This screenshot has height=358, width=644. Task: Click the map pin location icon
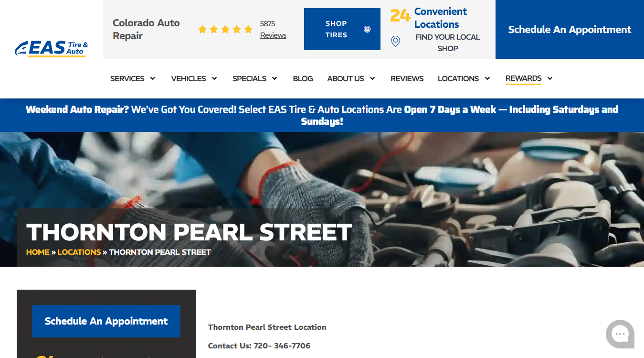(395, 41)
